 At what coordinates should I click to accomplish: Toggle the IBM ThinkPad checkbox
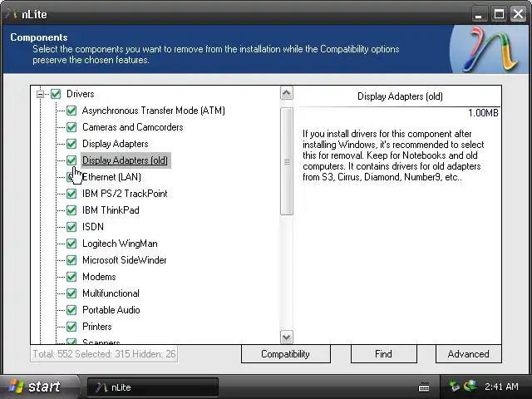(71, 210)
